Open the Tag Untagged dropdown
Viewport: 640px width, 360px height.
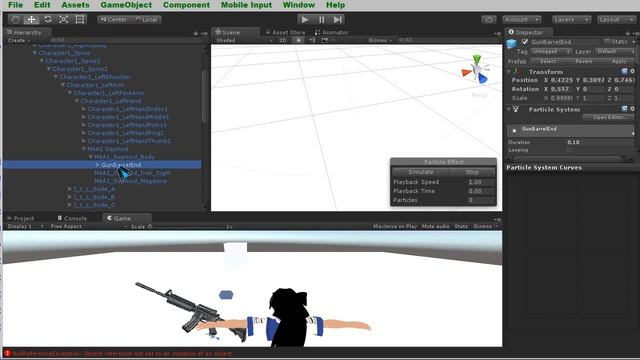(x=551, y=51)
